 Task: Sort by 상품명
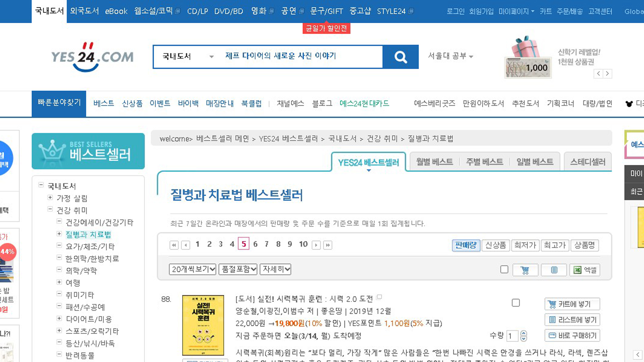(x=585, y=245)
